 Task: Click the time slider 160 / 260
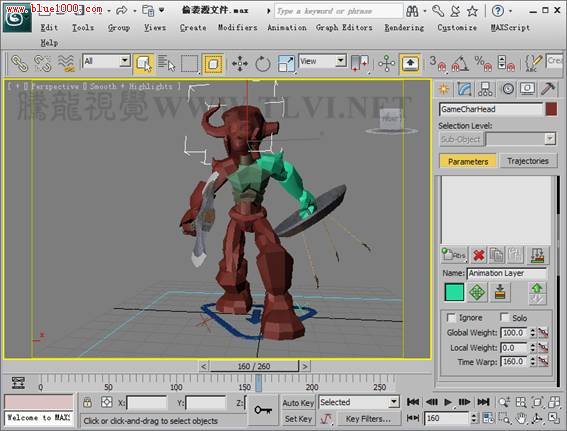tap(254, 366)
